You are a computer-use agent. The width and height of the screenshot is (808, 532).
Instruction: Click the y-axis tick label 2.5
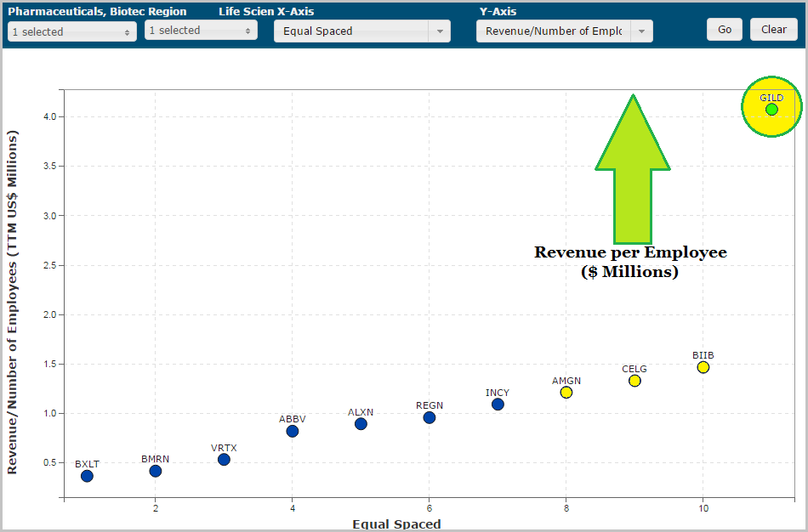coord(49,265)
